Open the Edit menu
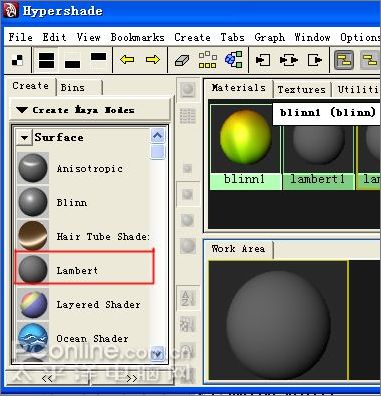This screenshot has width=381, height=396. coord(54,37)
